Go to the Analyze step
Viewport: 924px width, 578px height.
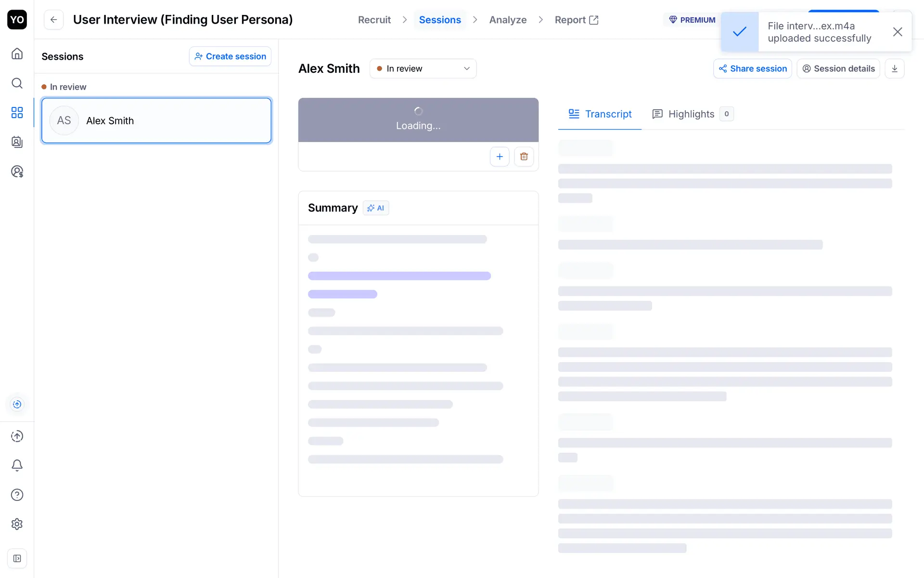pyautogui.click(x=508, y=20)
